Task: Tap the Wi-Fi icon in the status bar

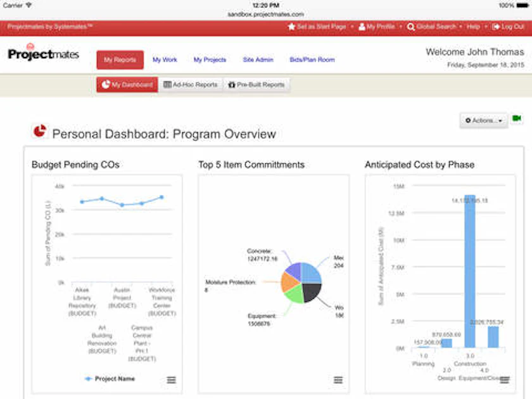Action: 28,5
